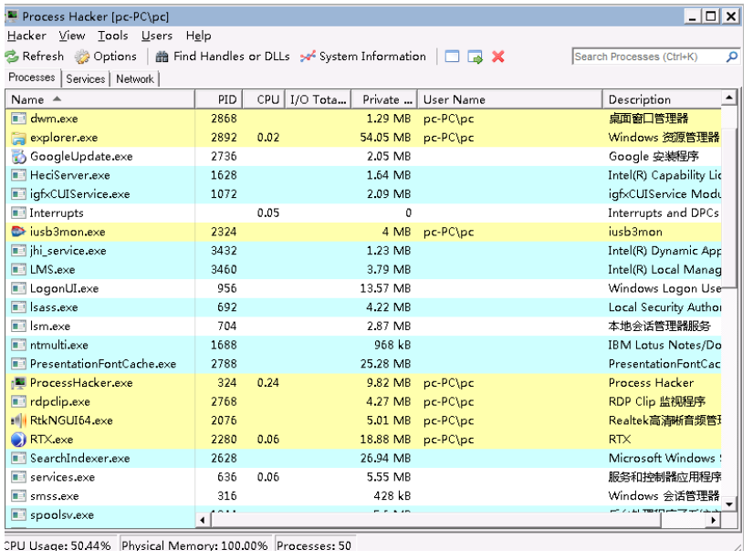
Task: Select the PresentationFontCache.exe row name
Action: coord(103,364)
